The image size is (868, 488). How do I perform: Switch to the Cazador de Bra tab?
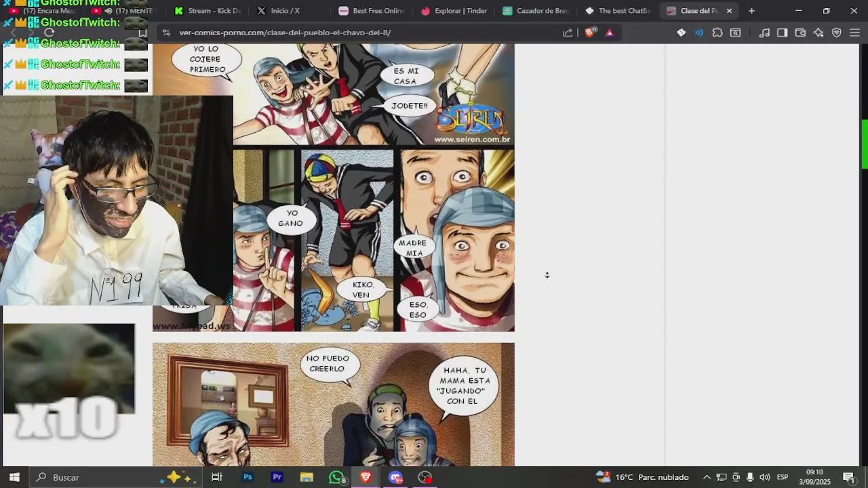coord(535,11)
